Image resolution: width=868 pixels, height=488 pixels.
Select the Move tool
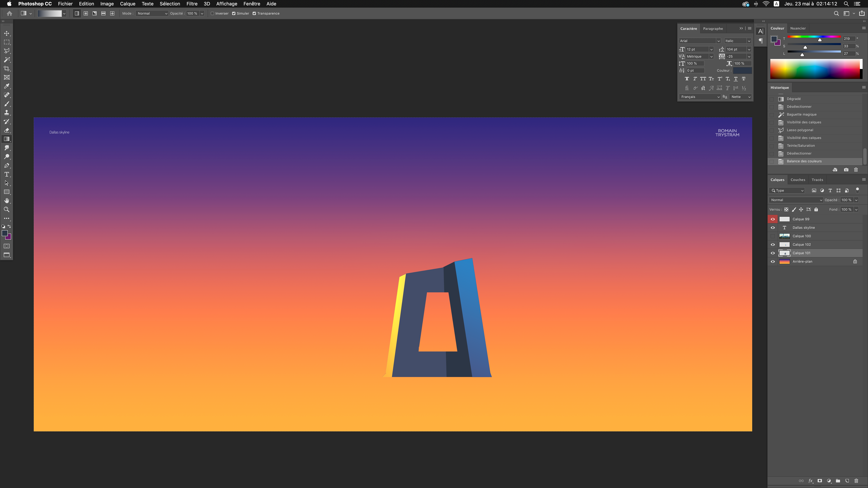(x=7, y=33)
